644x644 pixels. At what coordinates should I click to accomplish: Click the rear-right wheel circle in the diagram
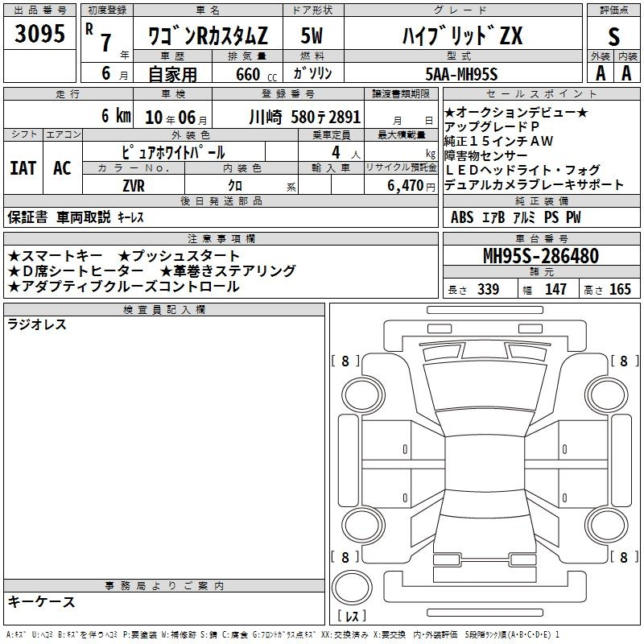click(x=606, y=525)
